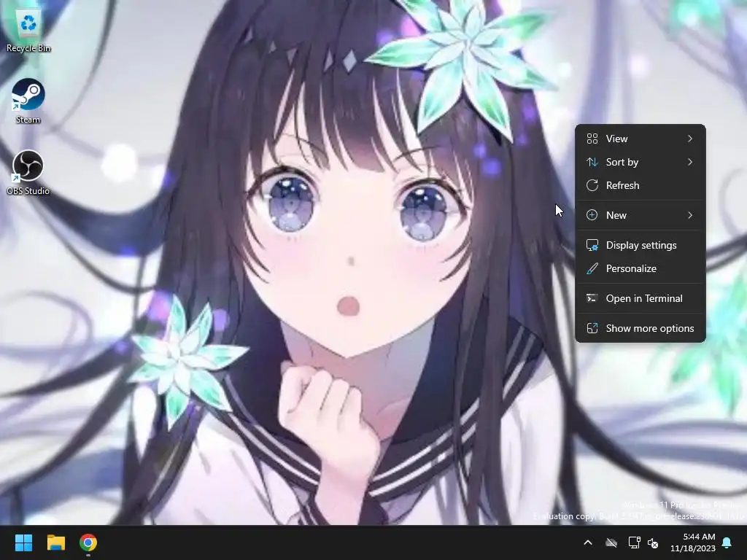Expand the chevron beside Sort by

pyautogui.click(x=690, y=162)
